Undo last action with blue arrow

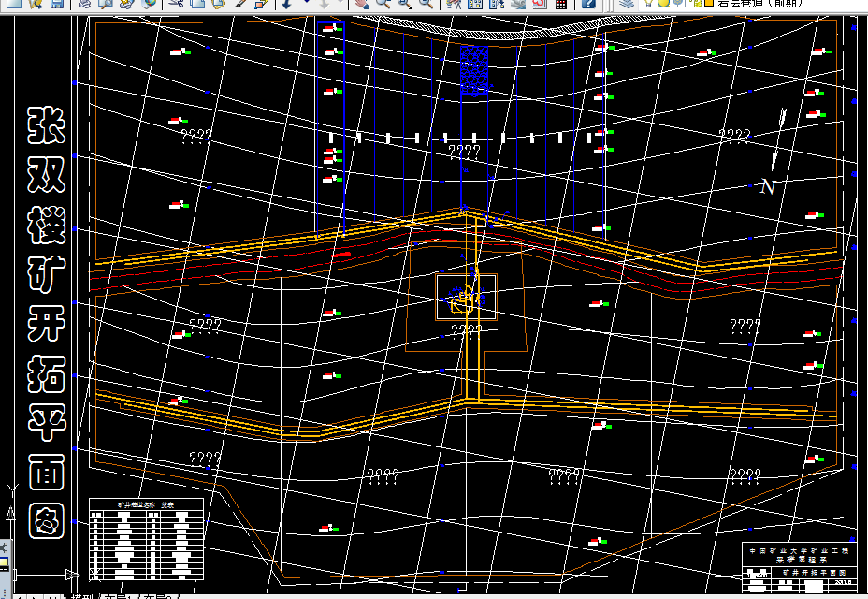pos(287,4)
